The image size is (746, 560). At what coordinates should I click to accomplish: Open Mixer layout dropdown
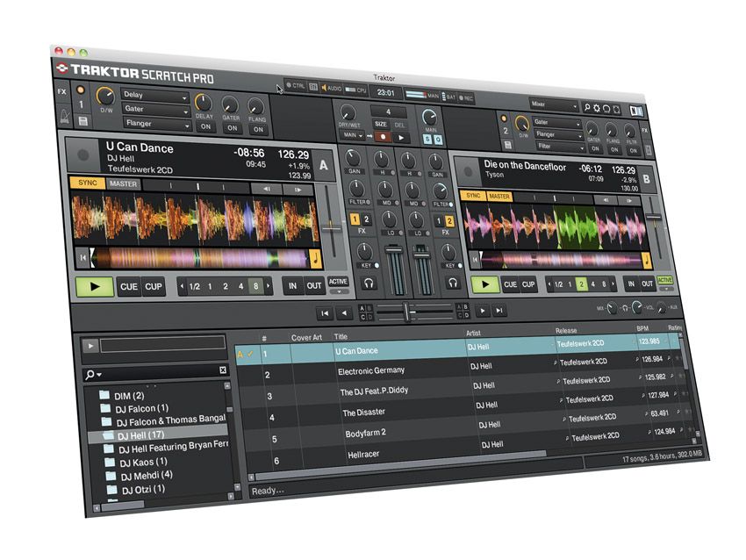pos(555,104)
